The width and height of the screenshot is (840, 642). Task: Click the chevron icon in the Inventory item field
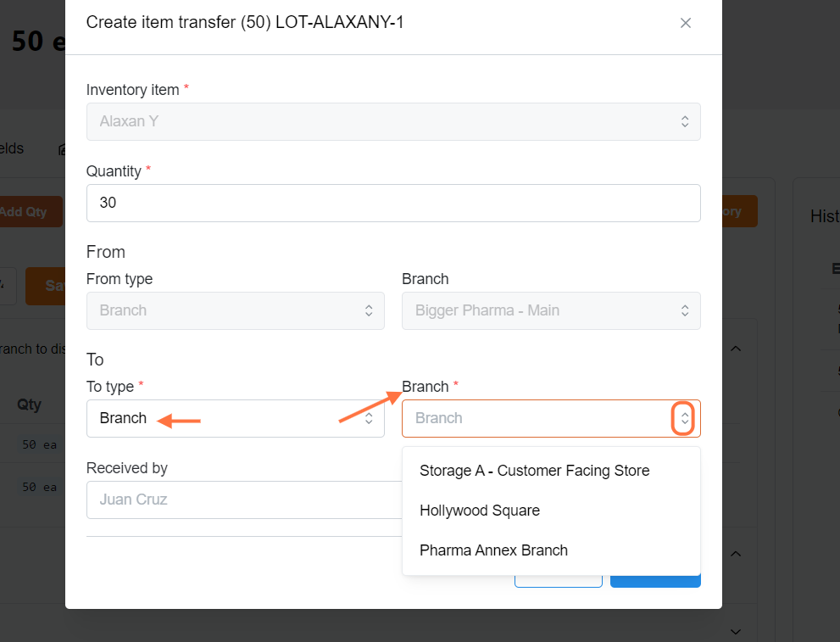[685, 121]
